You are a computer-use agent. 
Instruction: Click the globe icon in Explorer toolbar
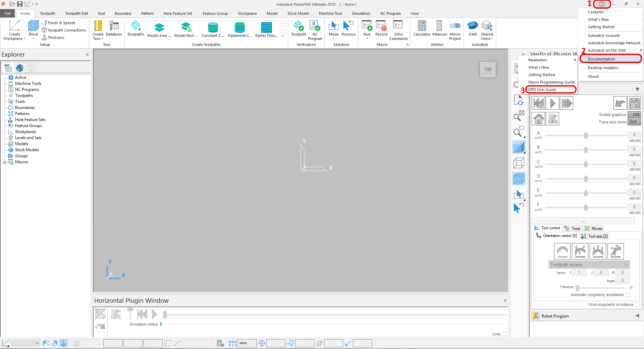pos(20,68)
